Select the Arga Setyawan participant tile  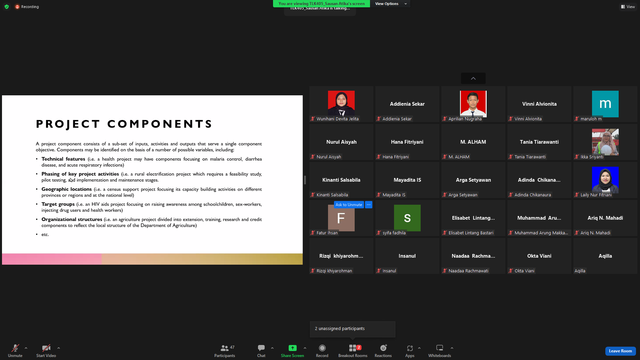(x=473, y=180)
